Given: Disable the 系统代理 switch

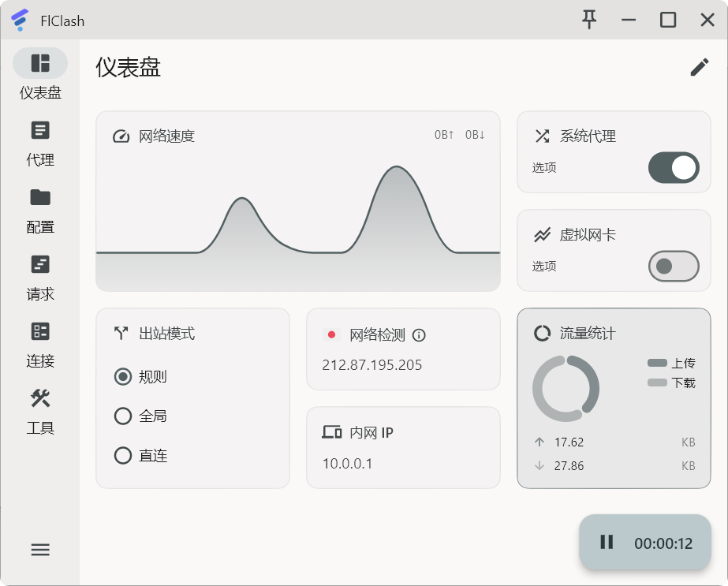Looking at the screenshot, I should click(x=674, y=168).
